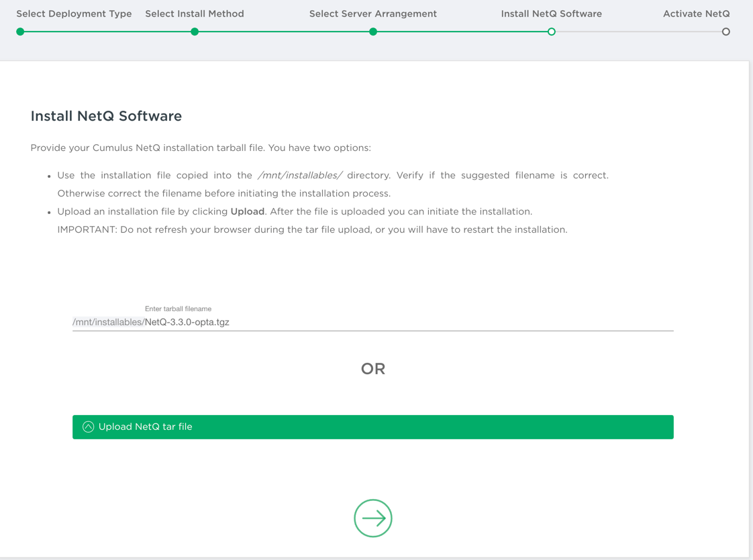Click the circled right-arrow next button
Image resolution: width=753 pixels, height=560 pixels.
pos(373,518)
